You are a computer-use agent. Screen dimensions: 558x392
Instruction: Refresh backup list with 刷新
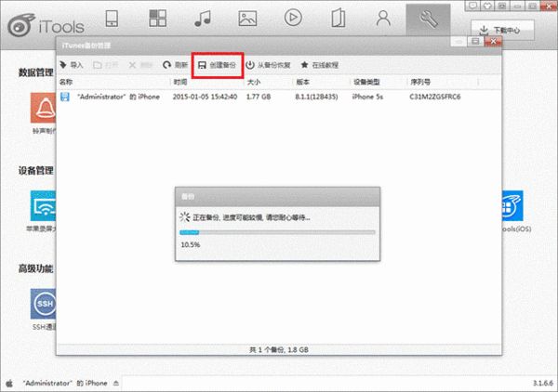click(175, 65)
